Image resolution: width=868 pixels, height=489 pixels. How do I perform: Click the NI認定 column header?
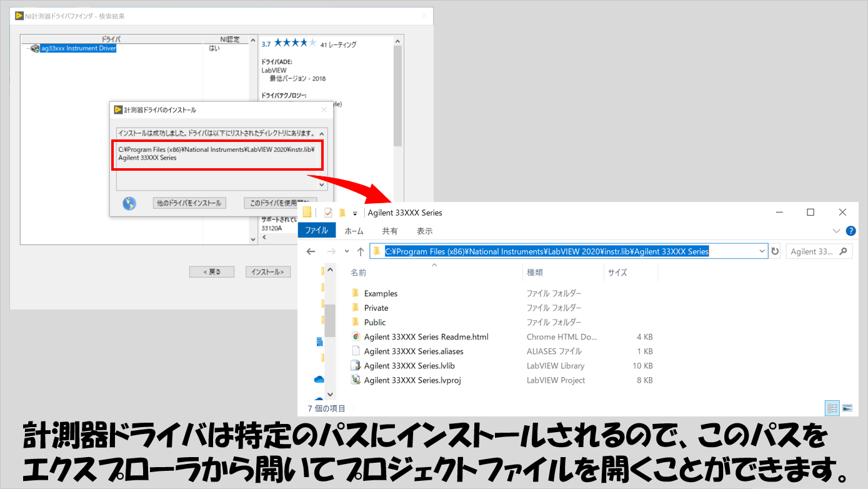[229, 39]
